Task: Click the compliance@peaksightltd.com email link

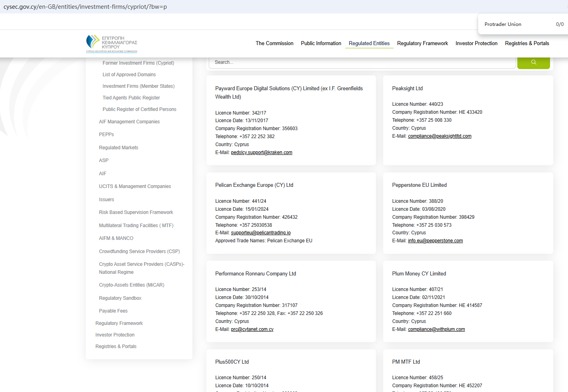Action: (x=439, y=136)
